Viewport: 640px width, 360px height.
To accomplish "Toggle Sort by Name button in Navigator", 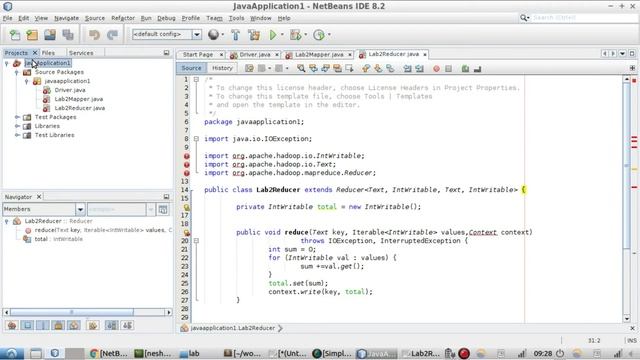I will 111,325.
